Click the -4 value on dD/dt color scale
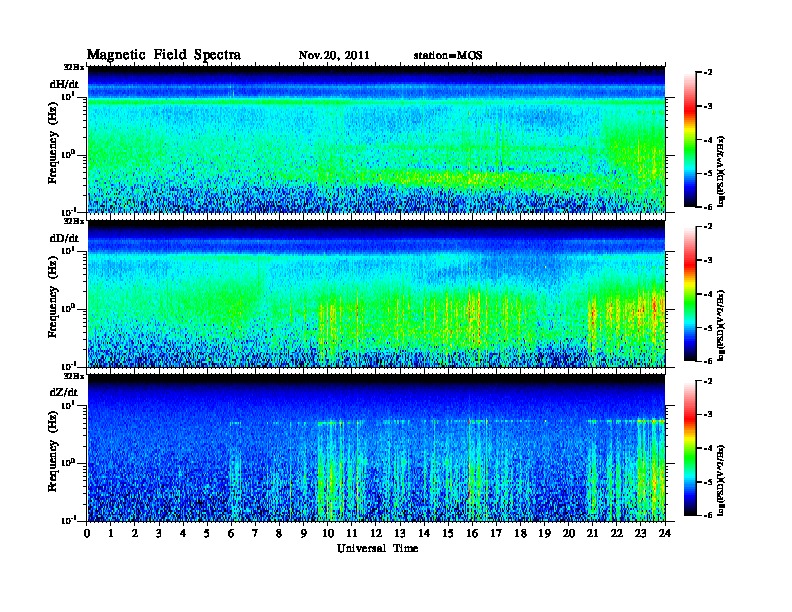 [x=708, y=294]
